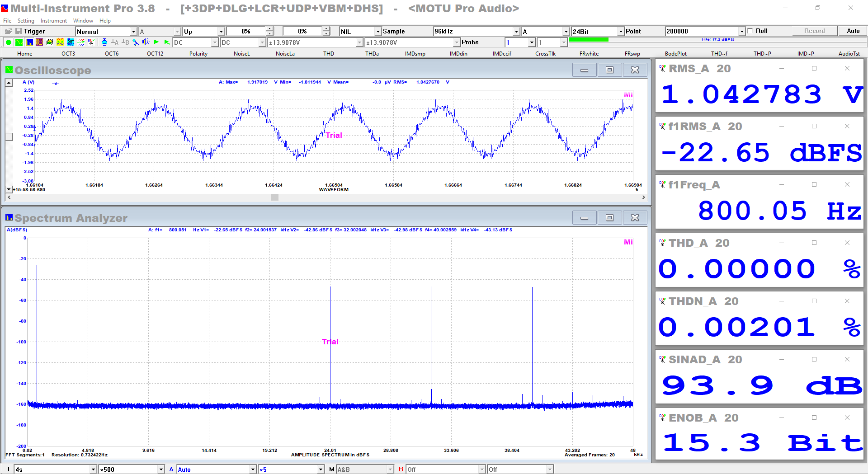Open the DDP Viewer toolbar icon
The height and width of the screenshot is (474, 868).
point(91,42)
